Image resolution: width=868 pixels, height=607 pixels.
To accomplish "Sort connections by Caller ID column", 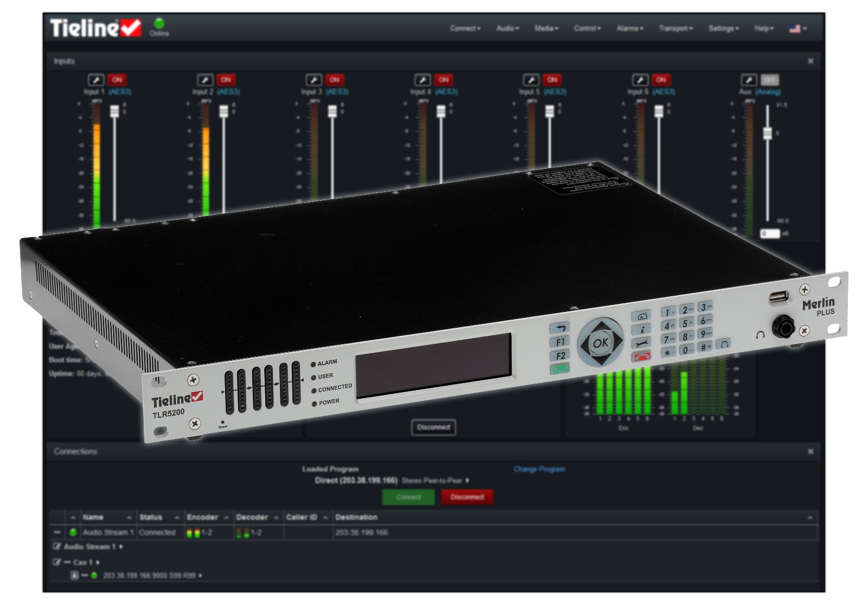I will tap(308, 517).
